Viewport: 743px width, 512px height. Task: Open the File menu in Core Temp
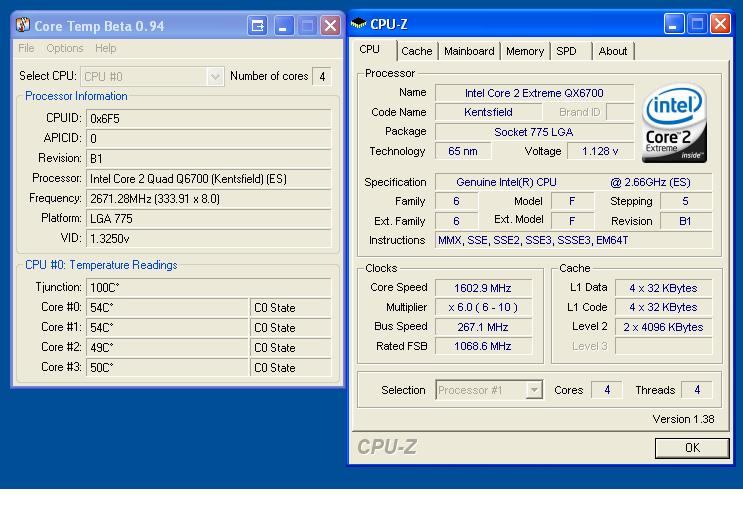26,48
